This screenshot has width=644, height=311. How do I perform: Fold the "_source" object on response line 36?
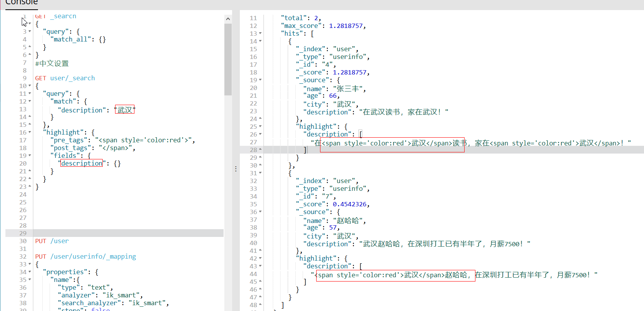coord(260,212)
